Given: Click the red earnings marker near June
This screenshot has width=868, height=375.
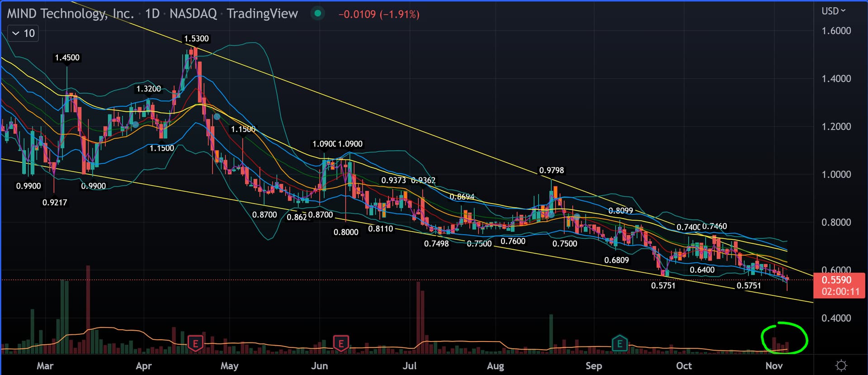Looking at the screenshot, I should pos(341,343).
